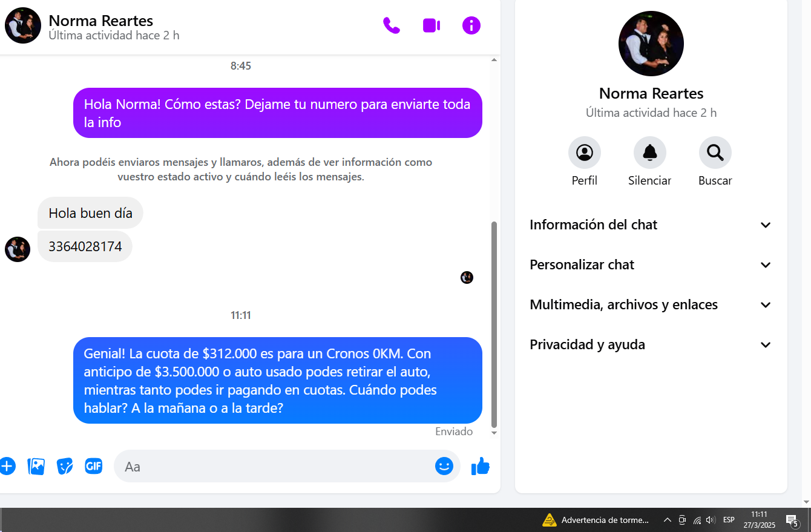
Task: Click the Norma Reartes name in side panel
Action: [651, 93]
